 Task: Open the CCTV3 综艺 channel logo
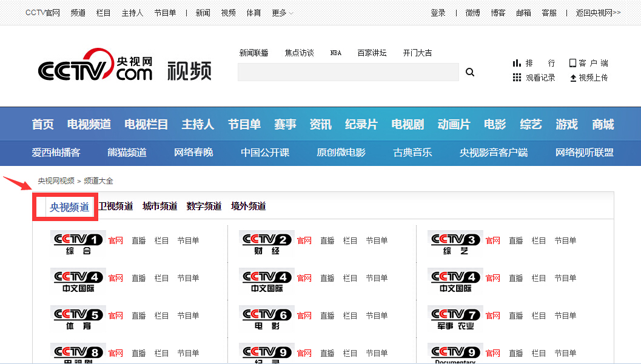[x=455, y=243]
